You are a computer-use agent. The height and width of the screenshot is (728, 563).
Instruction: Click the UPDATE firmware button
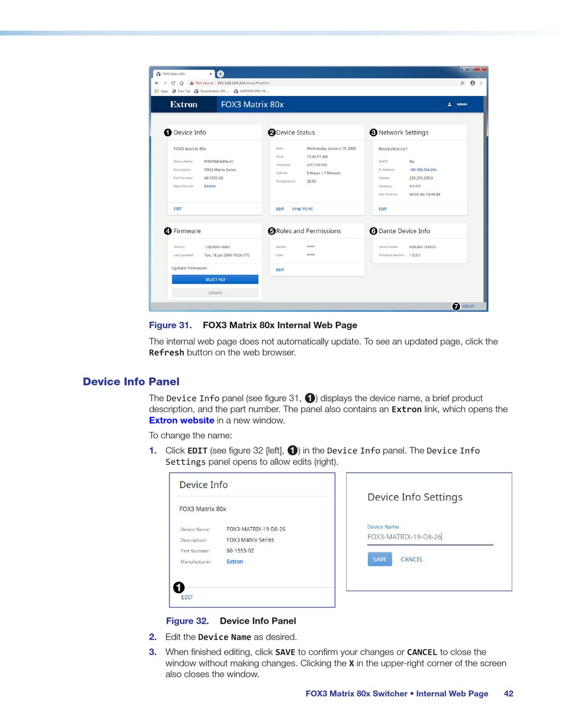[x=215, y=293]
